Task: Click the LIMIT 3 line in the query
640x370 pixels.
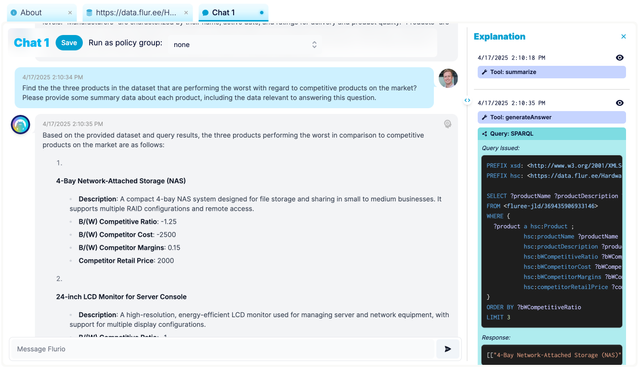Action: (x=498, y=317)
